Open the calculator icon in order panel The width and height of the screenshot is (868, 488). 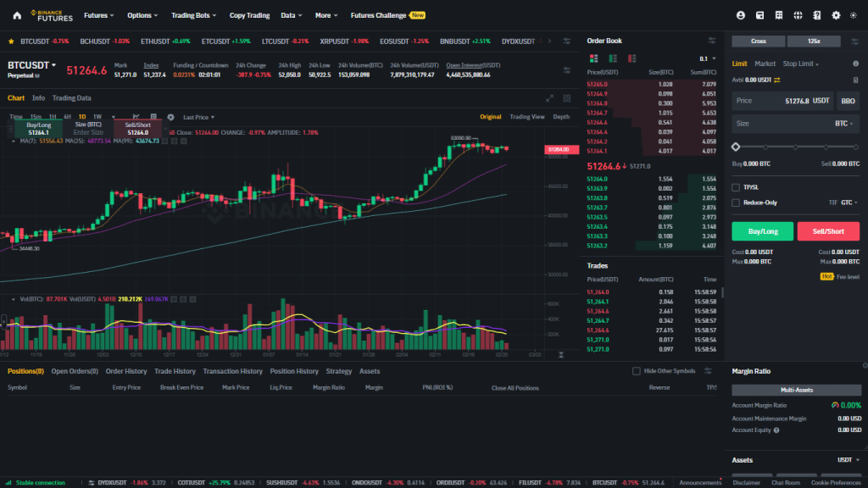(855, 80)
